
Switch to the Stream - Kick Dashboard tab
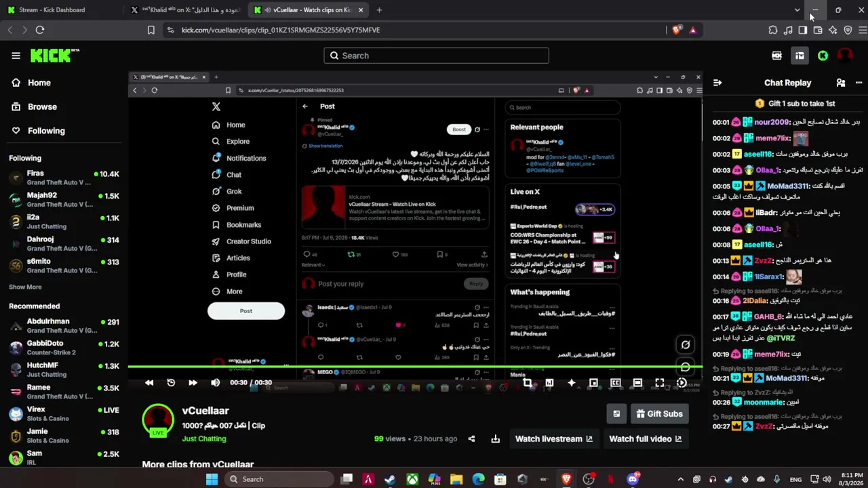(61, 10)
